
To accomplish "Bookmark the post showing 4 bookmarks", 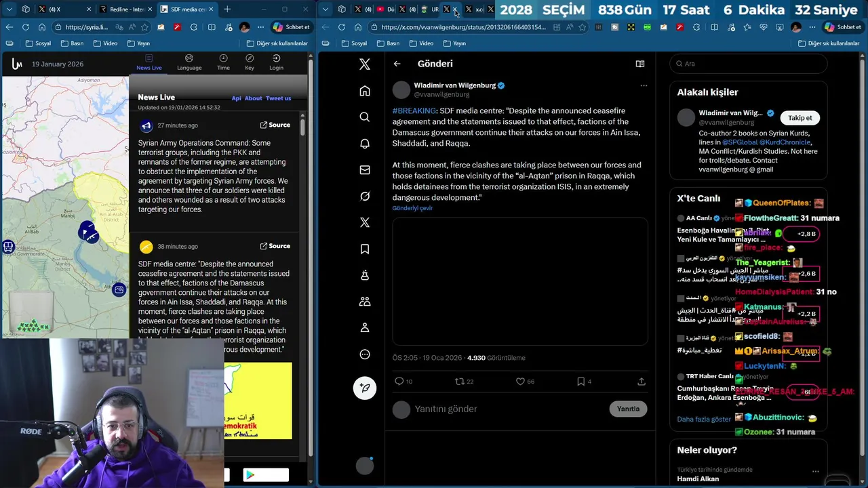I will click(x=584, y=382).
